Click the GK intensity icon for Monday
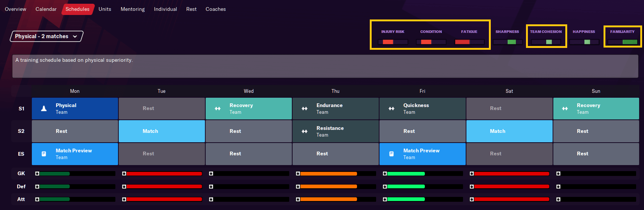 point(37,174)
